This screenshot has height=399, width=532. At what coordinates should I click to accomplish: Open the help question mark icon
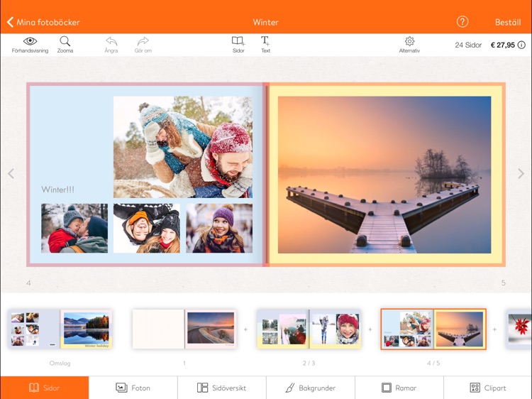(x=462, y=22)
